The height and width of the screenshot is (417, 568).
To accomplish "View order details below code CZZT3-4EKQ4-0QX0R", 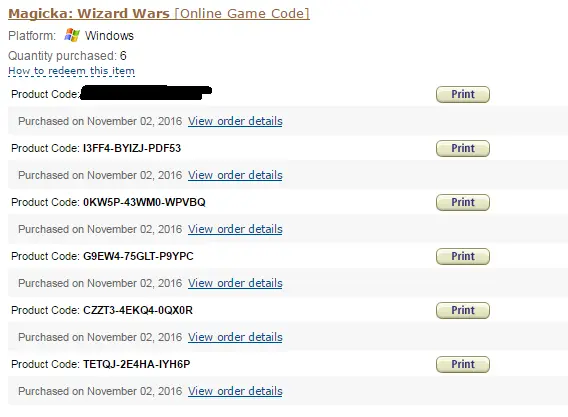I will [235, 337].
